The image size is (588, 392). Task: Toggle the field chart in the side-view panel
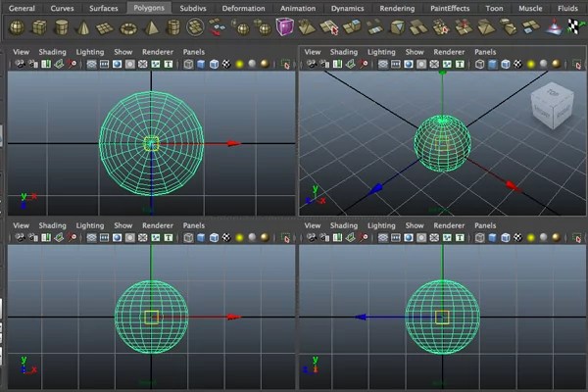(x=434, y=238)
